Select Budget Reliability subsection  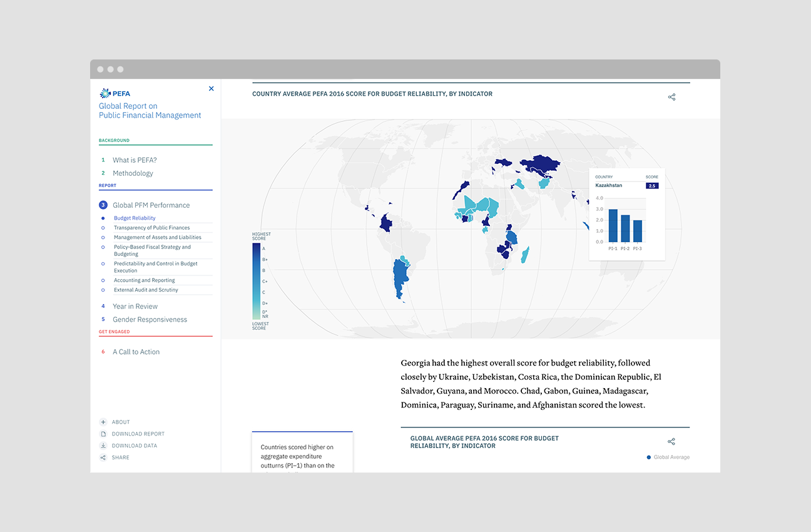pos(135,218)
